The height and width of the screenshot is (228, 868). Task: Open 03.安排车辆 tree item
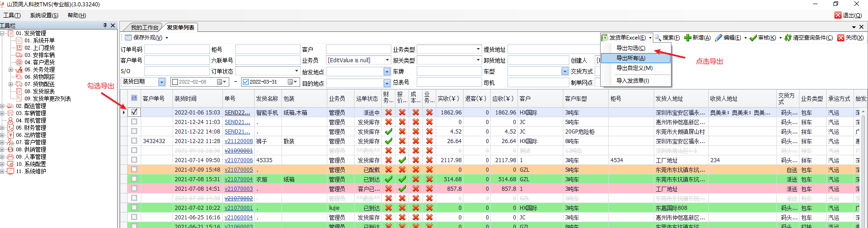[x=39, y=55]
